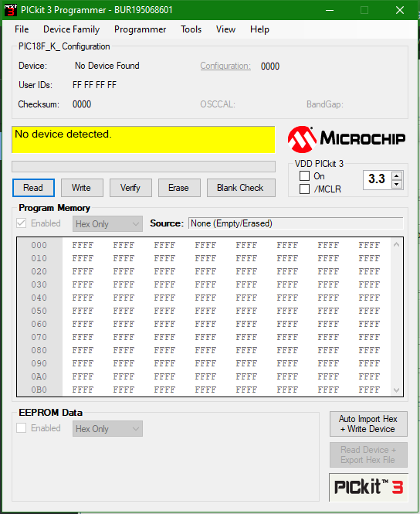This screenshot has width=420, height=514.
Task: Click the Erase button
Action: (x=179, y=188)
